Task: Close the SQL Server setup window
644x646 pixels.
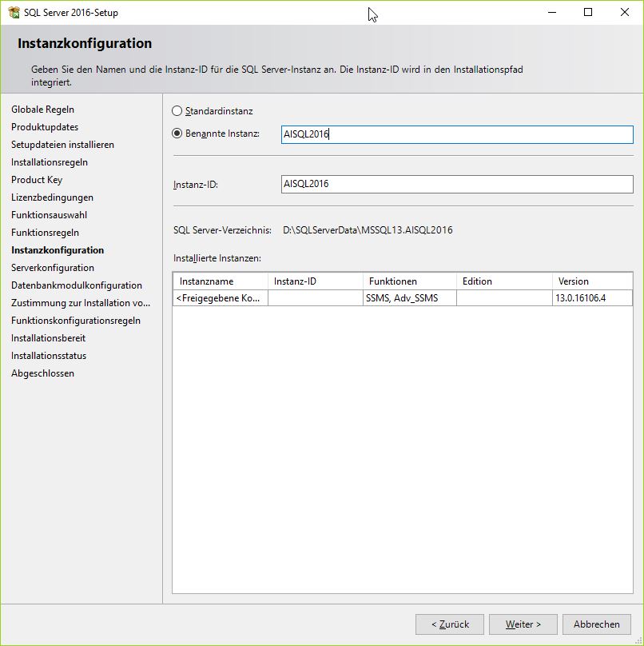Action: click(625, 12)
